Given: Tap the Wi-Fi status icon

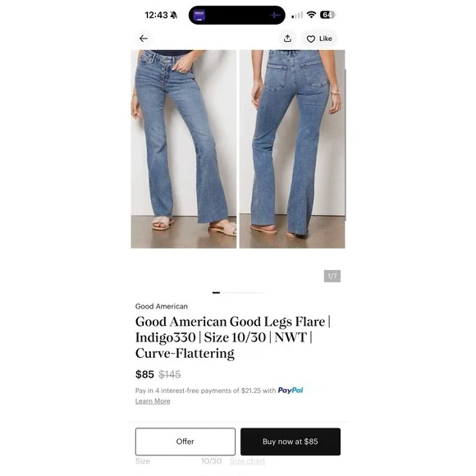Looking at the screenshot, I should [x=311, y=15].
